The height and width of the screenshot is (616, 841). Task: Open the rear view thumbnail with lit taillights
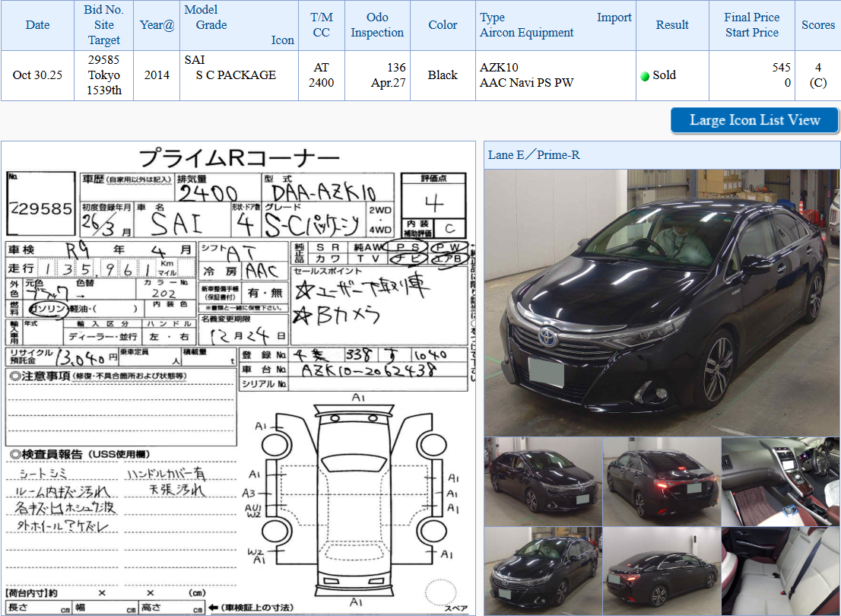point(662,481)
